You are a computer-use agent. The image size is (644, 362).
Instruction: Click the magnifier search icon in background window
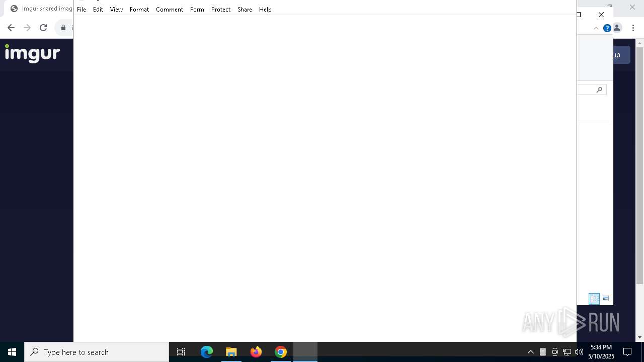pos(599,89)
